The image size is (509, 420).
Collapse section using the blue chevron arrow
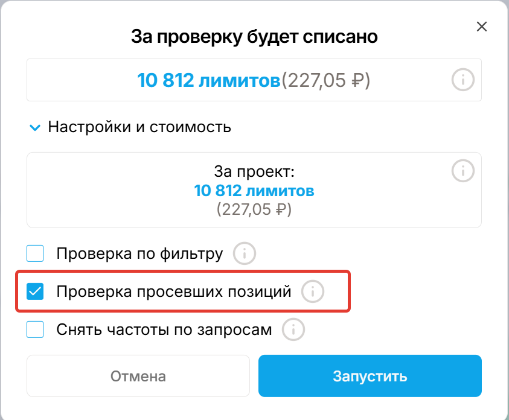point(36,128)
